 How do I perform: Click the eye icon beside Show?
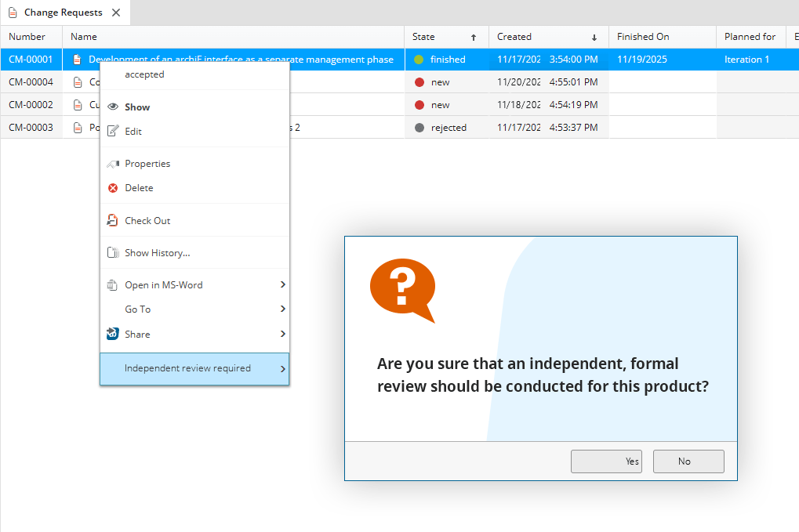(113, 107)
